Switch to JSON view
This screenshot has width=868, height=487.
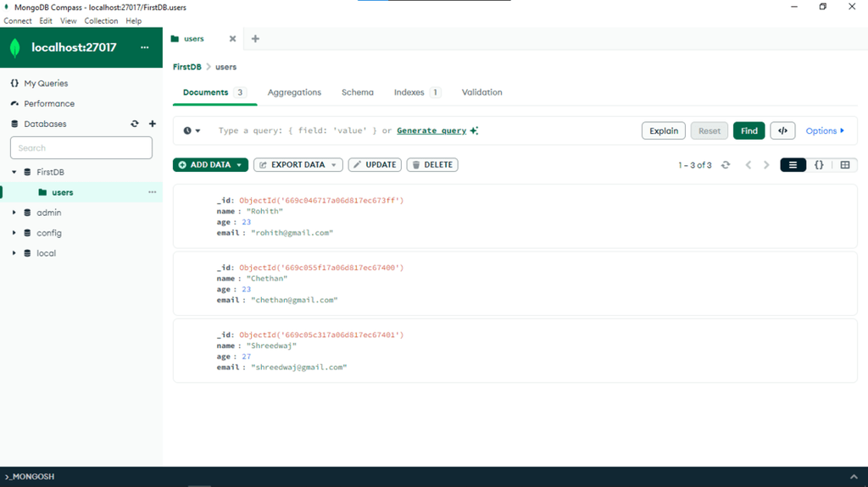point(819,165)
